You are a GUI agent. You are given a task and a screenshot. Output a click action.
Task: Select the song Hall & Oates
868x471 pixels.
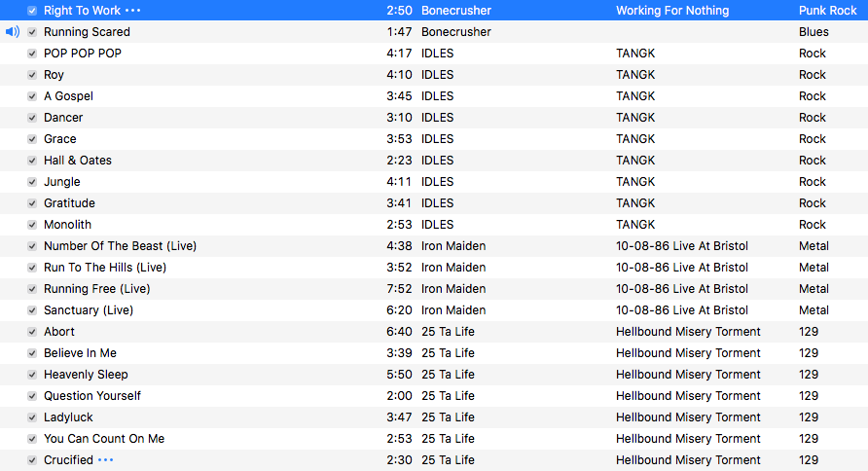point(78,161)
